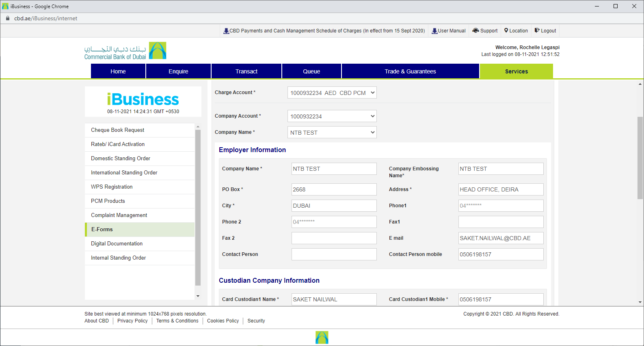Click the Contact Person mobile field
644x346 pixels.
click(501, 254)
